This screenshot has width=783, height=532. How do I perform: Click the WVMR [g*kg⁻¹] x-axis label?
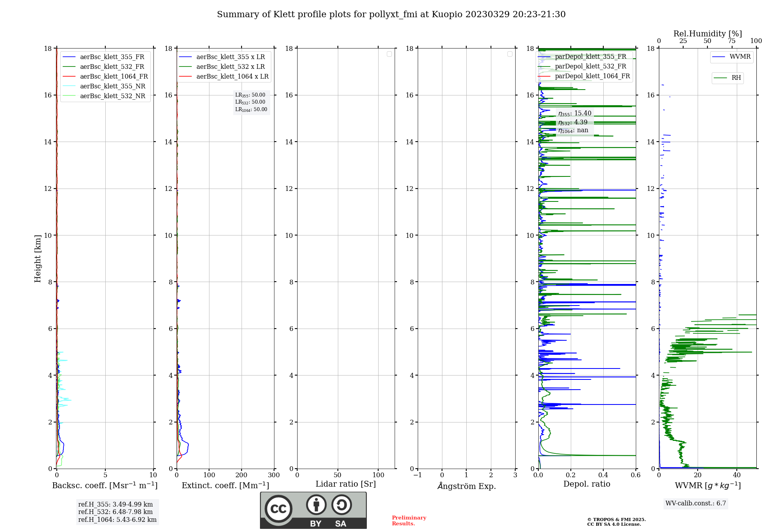click(708, 485)
